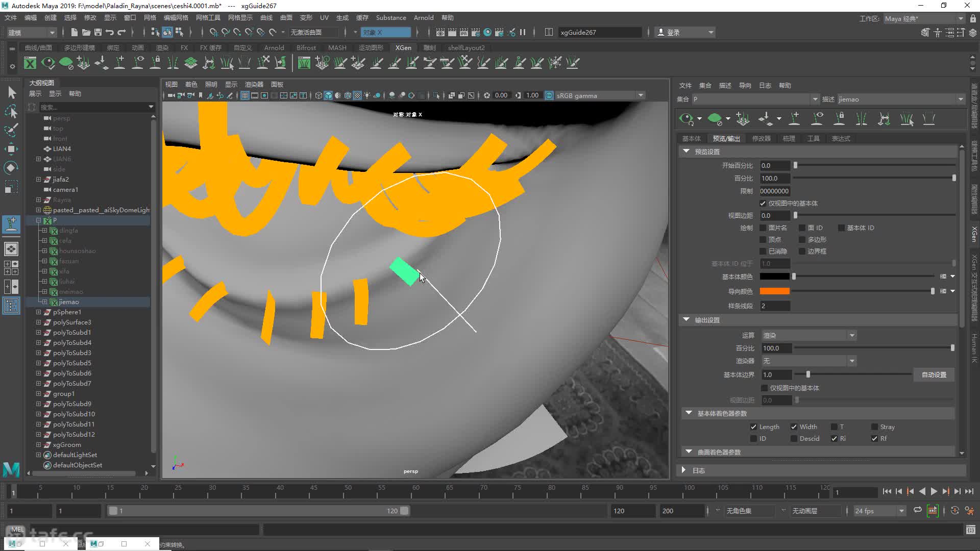Click the single perspective layout icon

11,249
